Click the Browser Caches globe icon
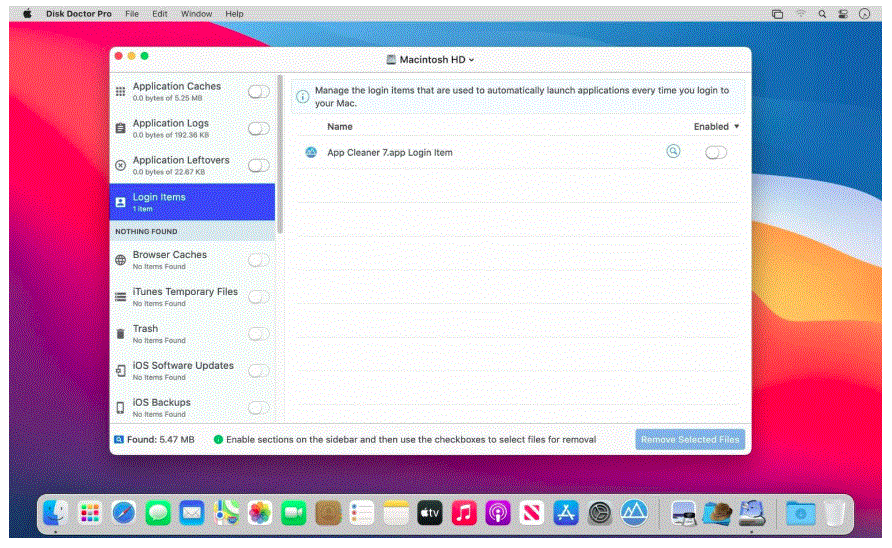 pyautogui.click(x=121, y=260)
